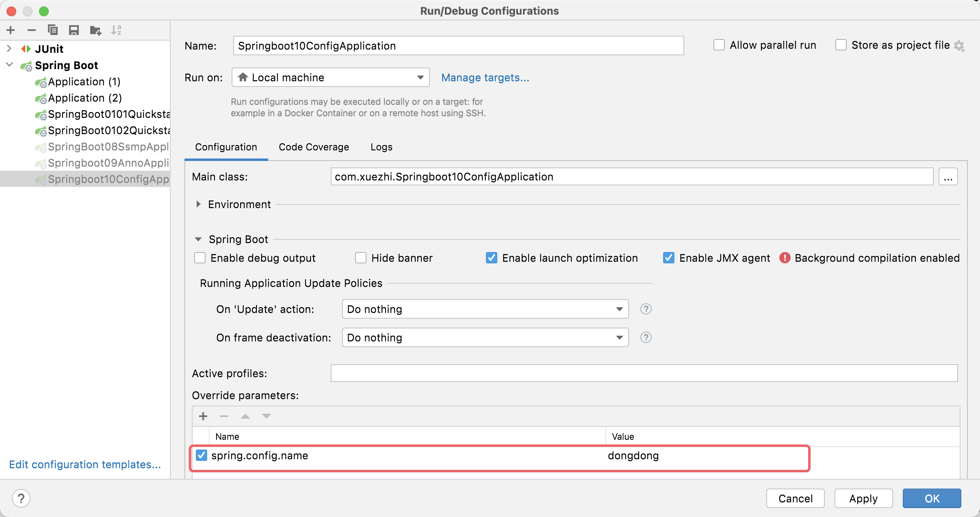Open the On frame deactivation dropdown
Screen dimensions: 980x517
[486, 337]
